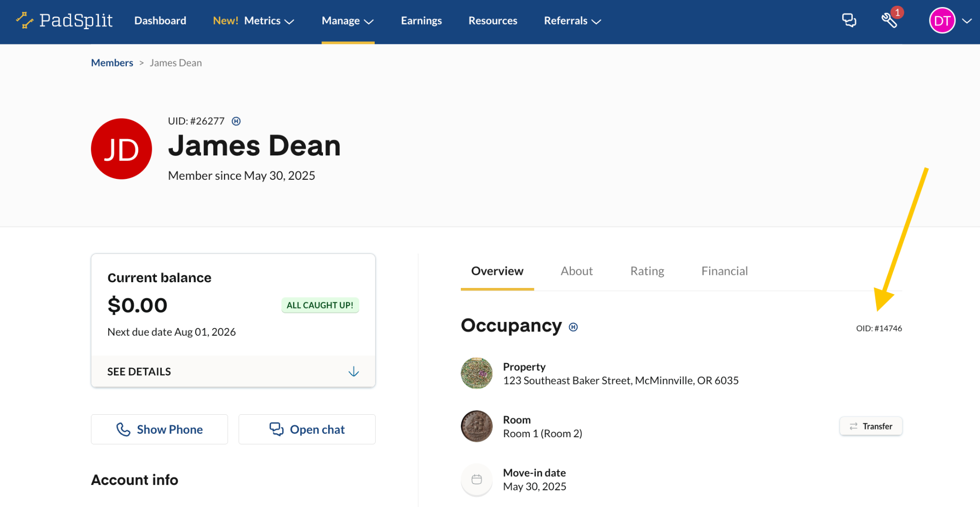Open the Earnings page

pos(421,21)
